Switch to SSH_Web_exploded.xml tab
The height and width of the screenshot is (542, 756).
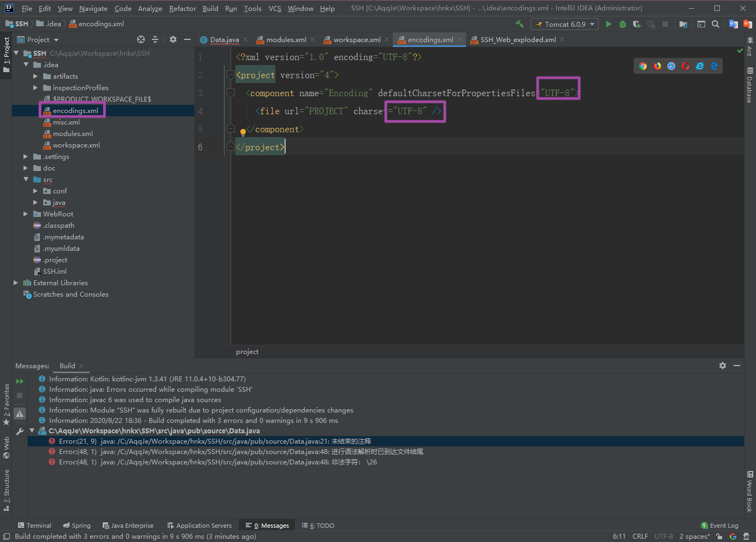click(x=517, y=39)
